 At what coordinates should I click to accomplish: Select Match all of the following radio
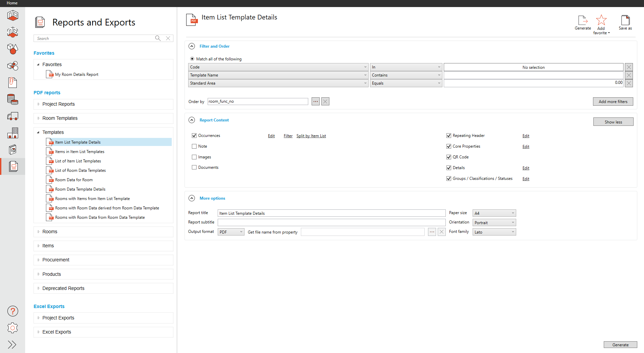(192, 59)
